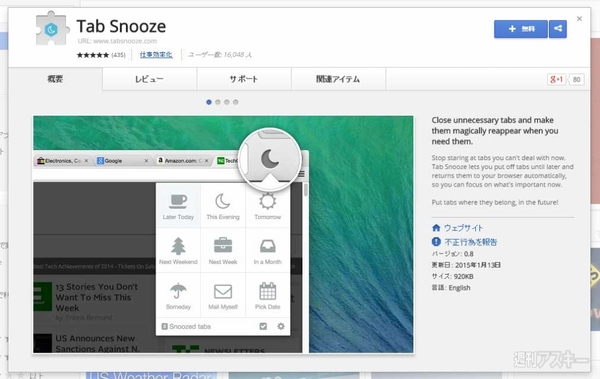Click the +1 count showing 80
This screenshot has height=379, width=600.
point(577,79)
